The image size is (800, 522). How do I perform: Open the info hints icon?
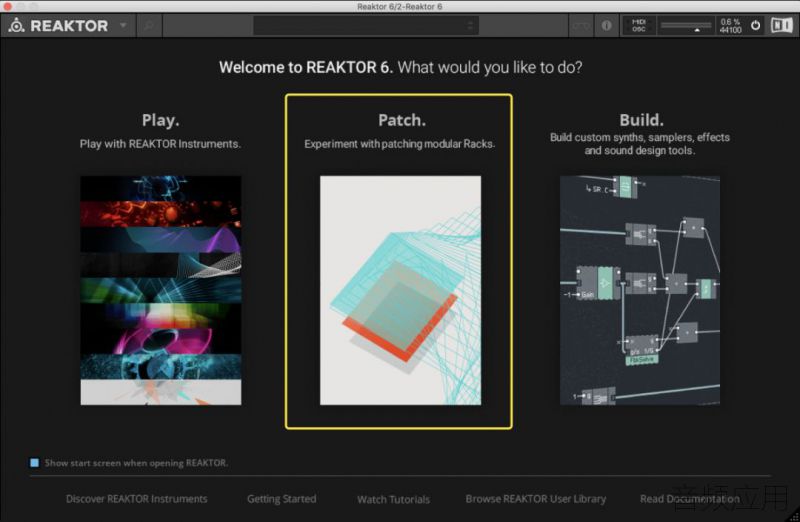click(607, 26)
